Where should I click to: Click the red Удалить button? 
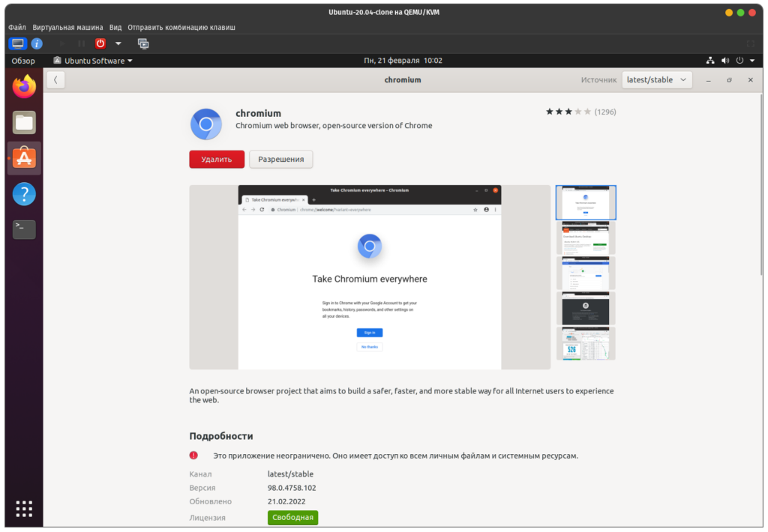pos(216,159)
